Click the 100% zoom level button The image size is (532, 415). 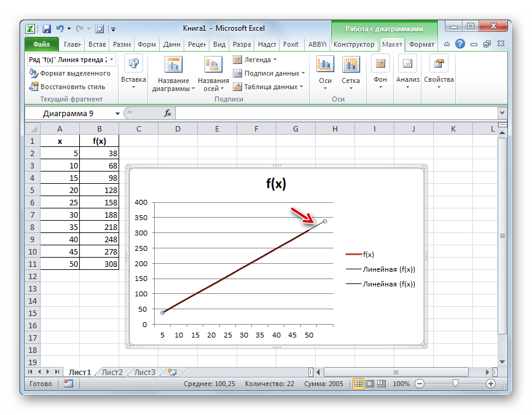pyautogui.click(x=401, y=384)
